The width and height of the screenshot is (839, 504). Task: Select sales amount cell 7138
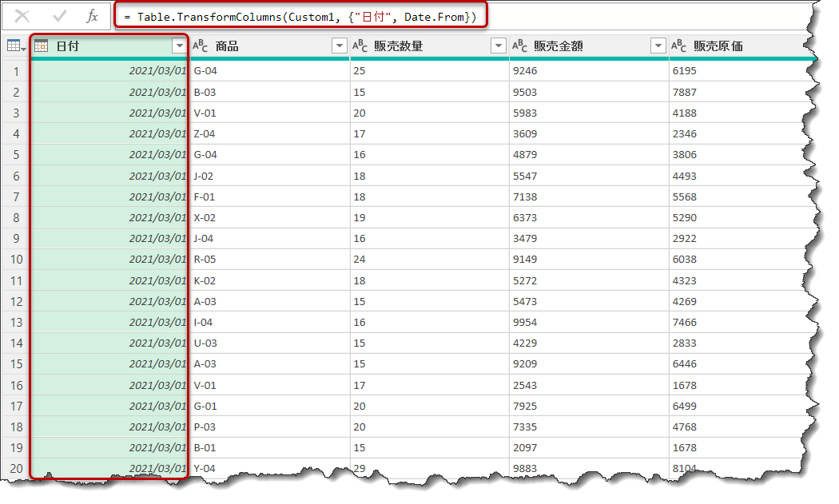coord(589,197)
